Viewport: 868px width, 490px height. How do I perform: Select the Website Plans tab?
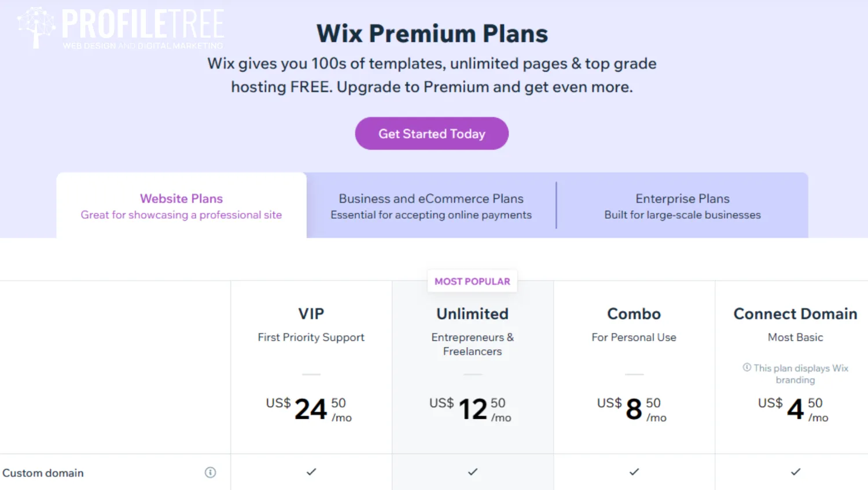(x=181, y=205)
